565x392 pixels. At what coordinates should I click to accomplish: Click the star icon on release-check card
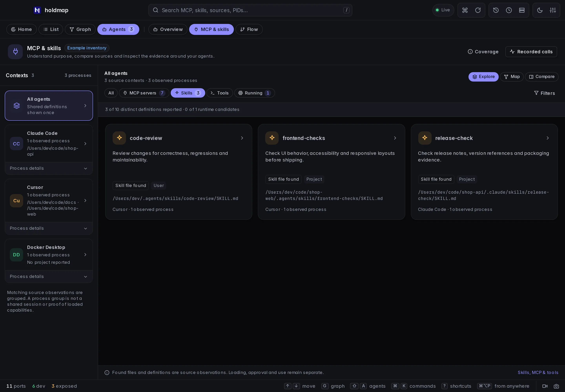(425, 138)
